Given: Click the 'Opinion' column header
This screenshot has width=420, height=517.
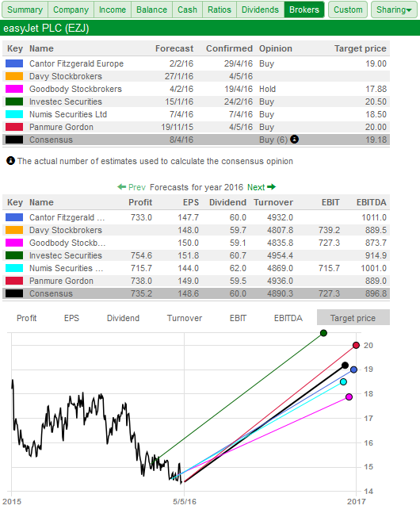Looking at the screenshot, I should tap(276, 48).
